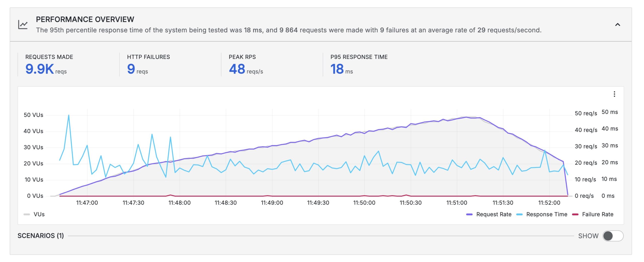Toggle VUs series in chart legend

click(39, 214)
